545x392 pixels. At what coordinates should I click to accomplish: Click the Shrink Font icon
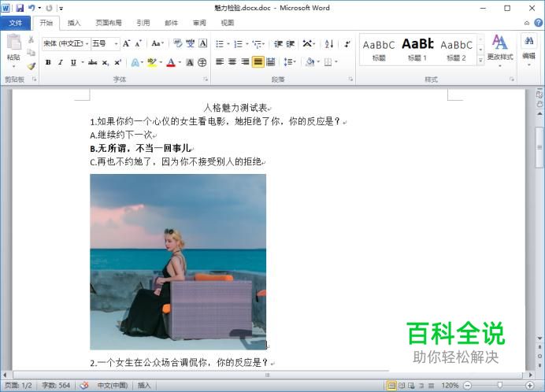pyautogui.click(x=139, y=43)
